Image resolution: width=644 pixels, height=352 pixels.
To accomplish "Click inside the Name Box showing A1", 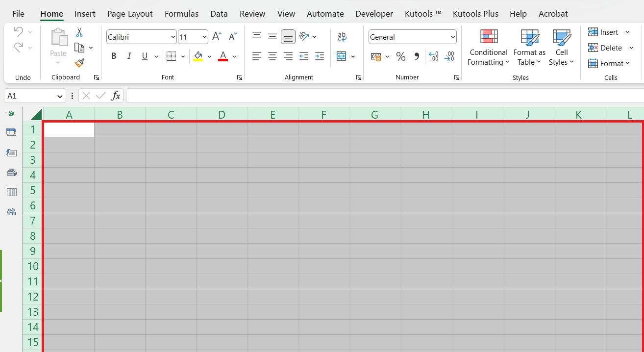I will (29, 96).
